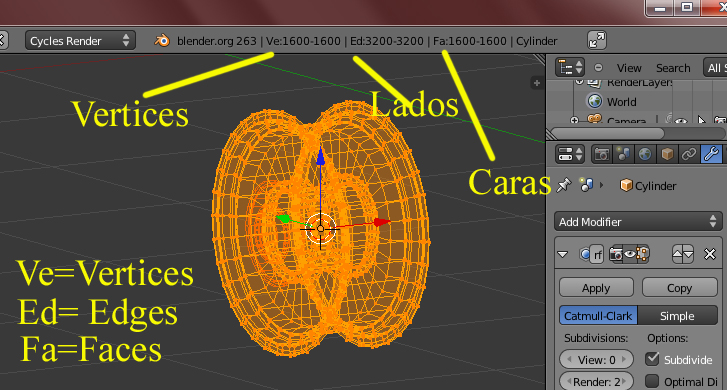This screenshot has height=390, width=727.
Task: Maximize the Blender window
Action: 687,7
